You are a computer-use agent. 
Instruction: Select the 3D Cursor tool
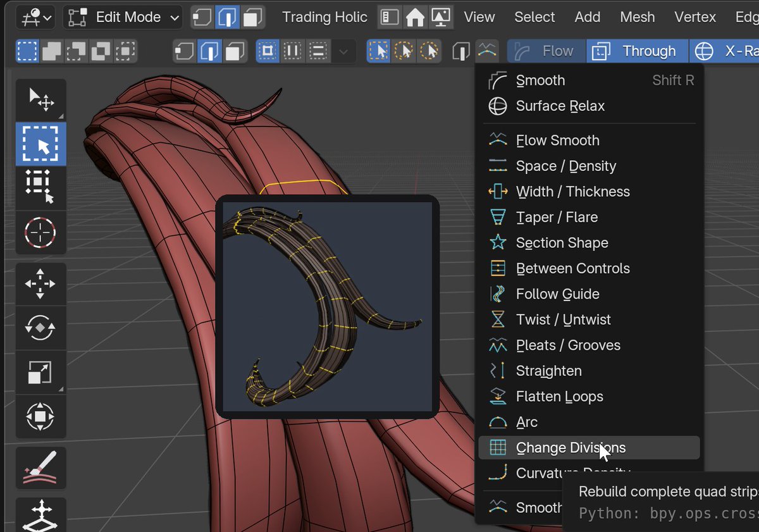pos(41,232)
